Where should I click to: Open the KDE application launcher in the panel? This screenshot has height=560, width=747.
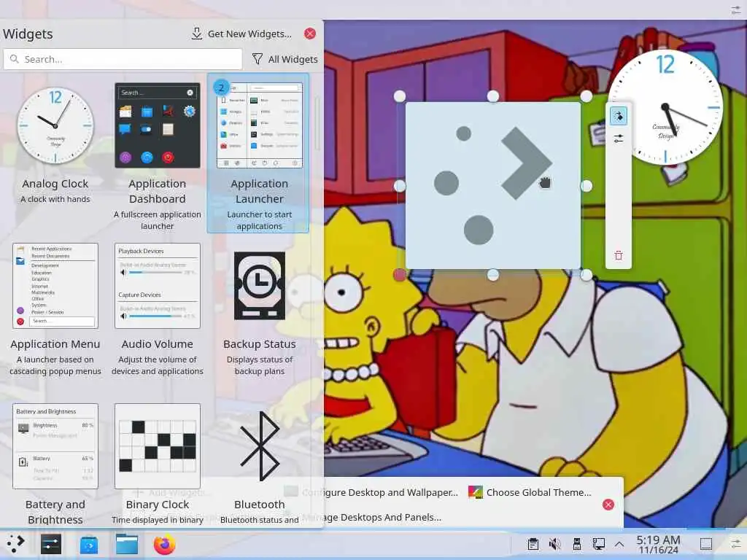(x=15, y=544)
